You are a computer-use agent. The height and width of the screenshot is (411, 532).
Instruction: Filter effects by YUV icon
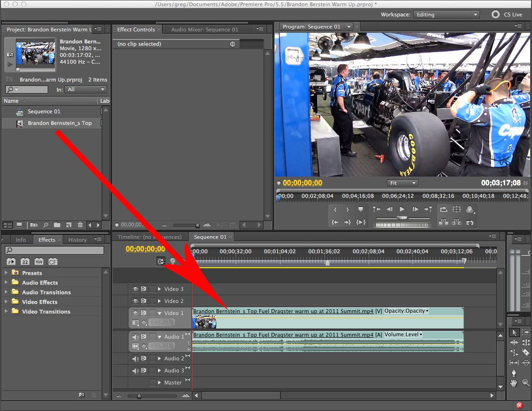pos(39,261)
